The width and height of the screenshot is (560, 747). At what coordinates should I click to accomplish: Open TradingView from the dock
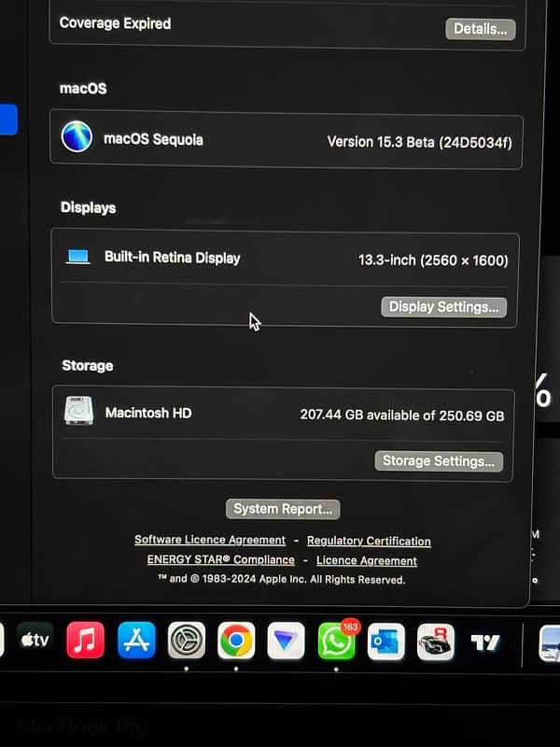(484, 642)
